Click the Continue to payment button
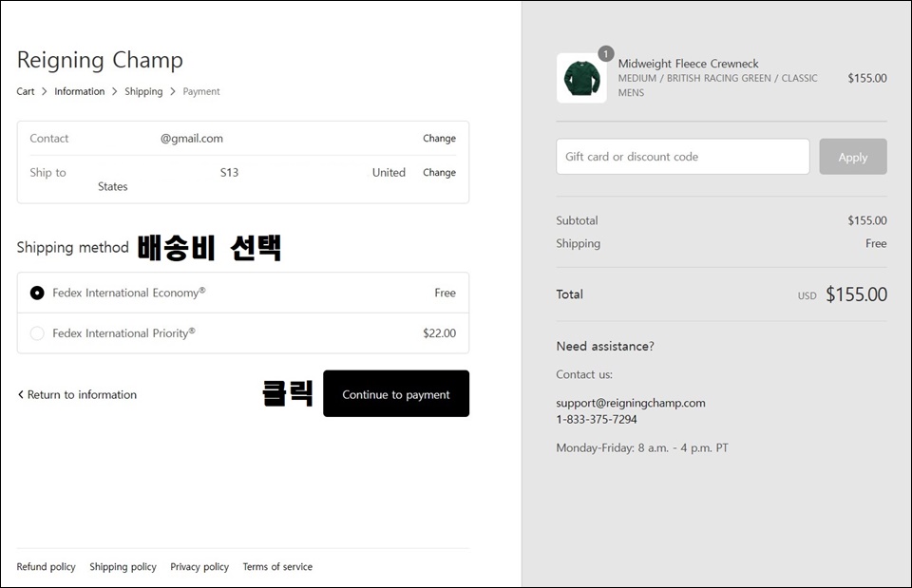912x588 pixels. coord(396,394)
